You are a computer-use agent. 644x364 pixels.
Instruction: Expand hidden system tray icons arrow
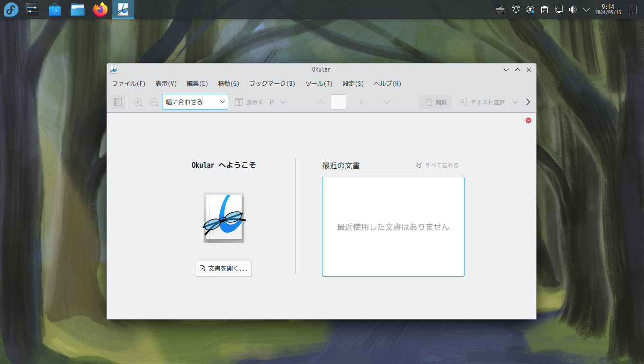[586, 9]
